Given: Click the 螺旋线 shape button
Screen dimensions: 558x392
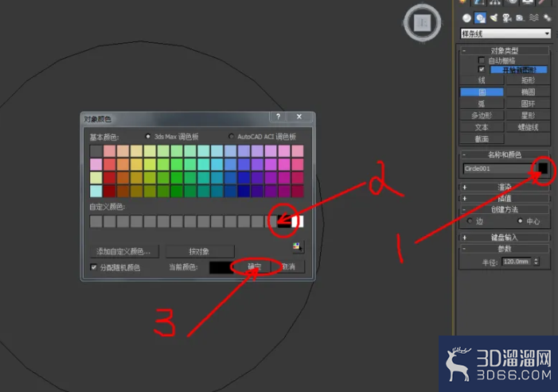Looking at the screenshot, I should (x=528, y=127).
